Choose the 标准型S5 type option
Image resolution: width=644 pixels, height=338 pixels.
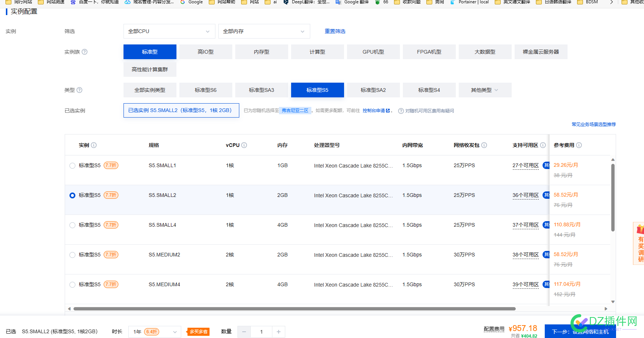[x=318, y=90]
